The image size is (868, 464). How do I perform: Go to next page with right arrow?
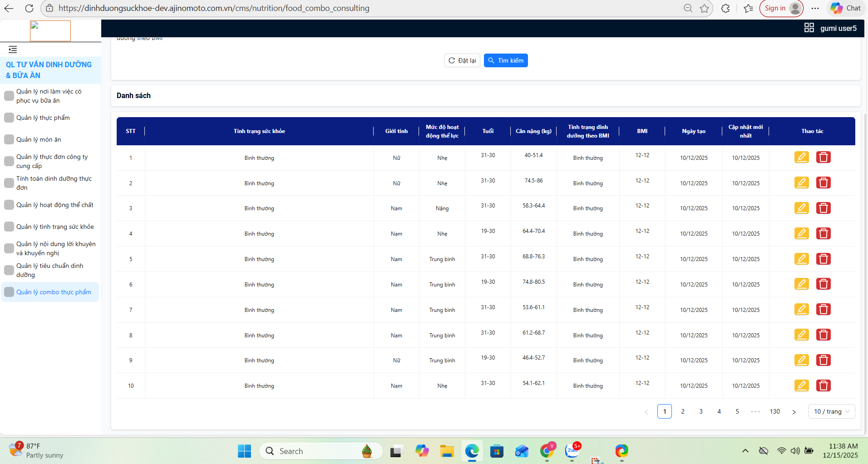click(794, 412)
